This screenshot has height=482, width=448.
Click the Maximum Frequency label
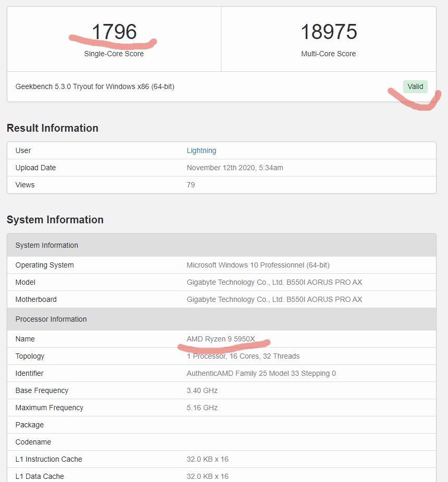[49, 408]
